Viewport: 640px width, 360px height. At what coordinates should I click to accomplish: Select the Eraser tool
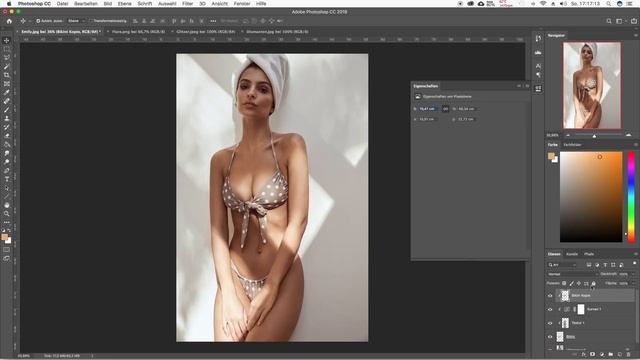pos(7,136)
